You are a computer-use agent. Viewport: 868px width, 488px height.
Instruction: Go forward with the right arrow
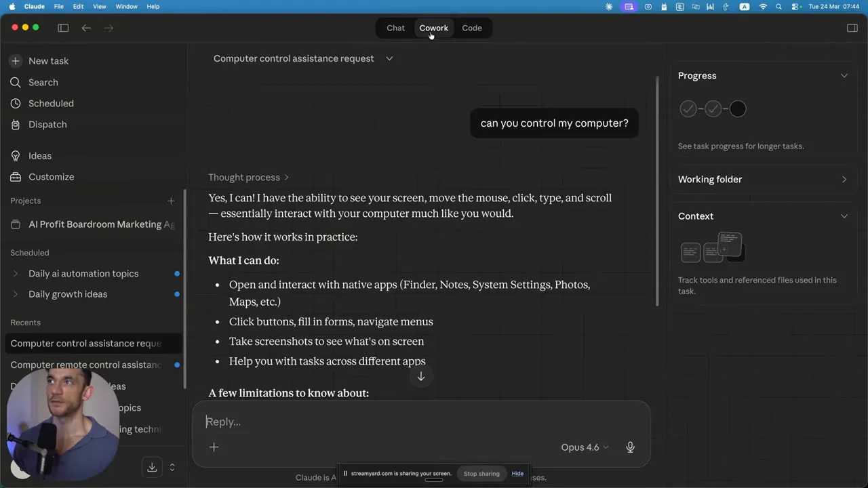(x=109, y=28)
